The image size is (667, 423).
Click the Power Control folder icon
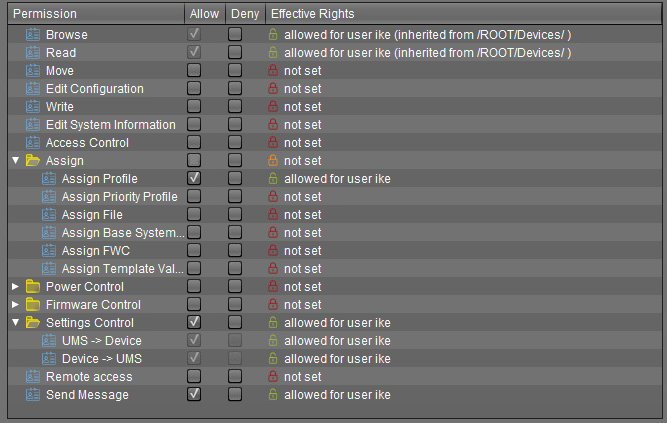[32, 287]
